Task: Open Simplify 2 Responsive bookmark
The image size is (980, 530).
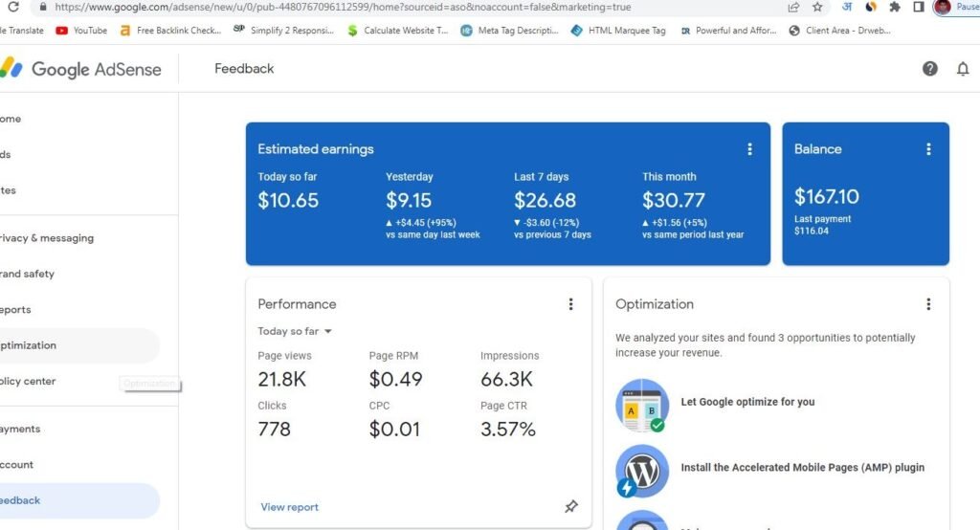Action: pos(283,30)
